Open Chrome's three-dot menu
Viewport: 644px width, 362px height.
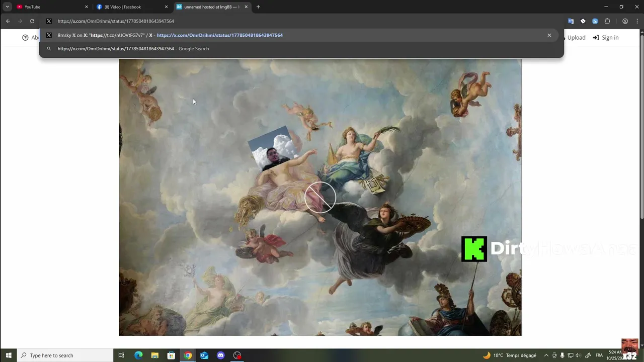click(x=637, y=21)
